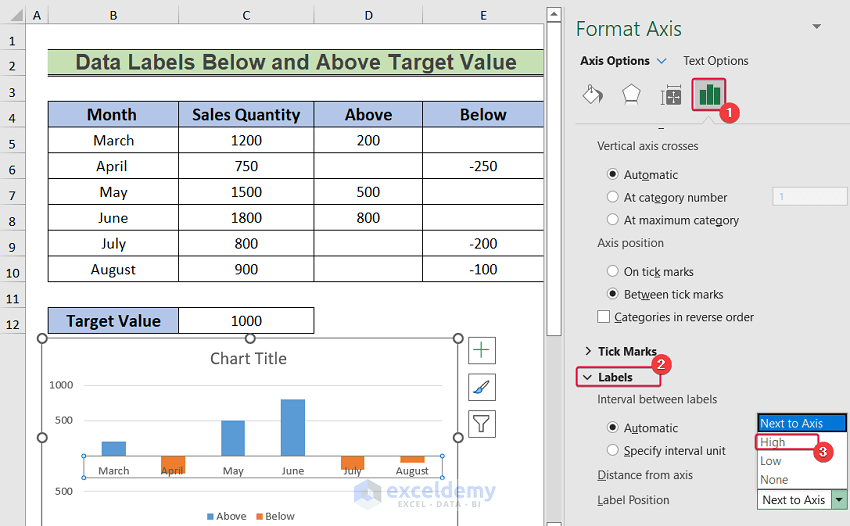Click the cell with value 1800
Viewport: 850px width, 526px height.
tap(246, 217)
